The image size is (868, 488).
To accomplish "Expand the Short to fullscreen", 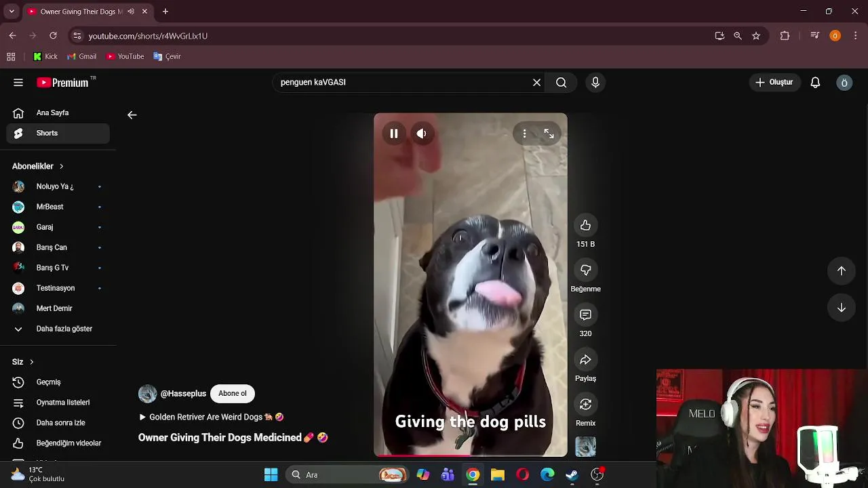I will point(549,134).
